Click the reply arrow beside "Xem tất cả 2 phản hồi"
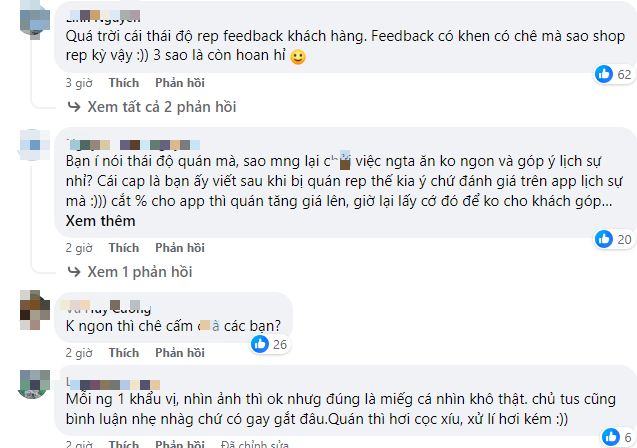This screenshot has width=637, height=448. point(74,106)
